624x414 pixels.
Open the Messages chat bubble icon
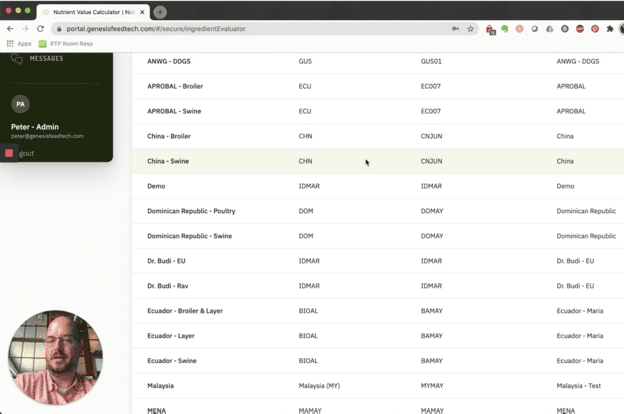click(x=16, y=59)
